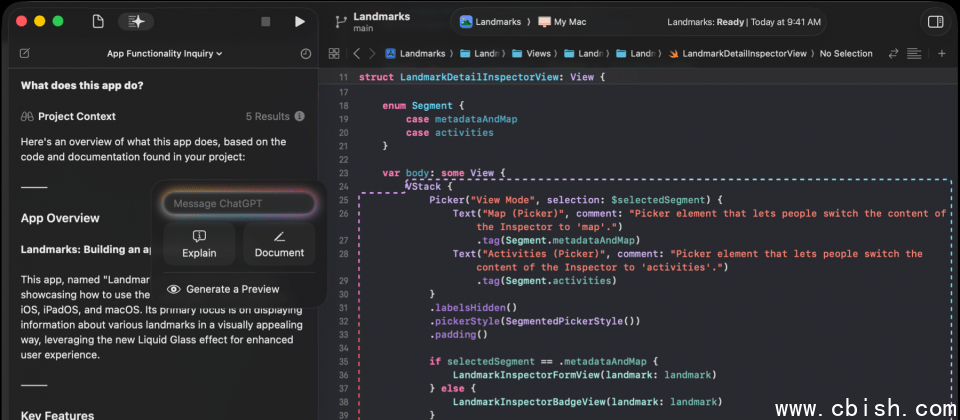Focus the Message ChatGPT field
The image size is (960, 420).
239,204
